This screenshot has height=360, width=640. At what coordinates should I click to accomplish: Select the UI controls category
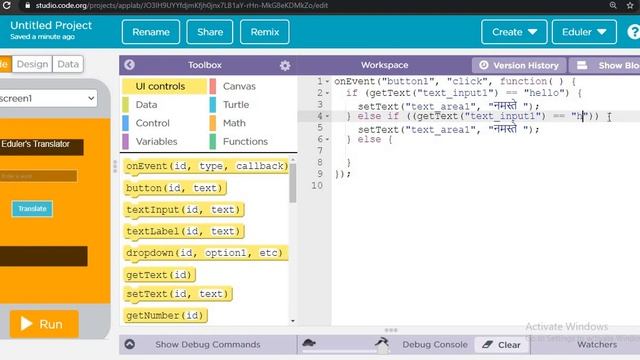click(164, 86)
